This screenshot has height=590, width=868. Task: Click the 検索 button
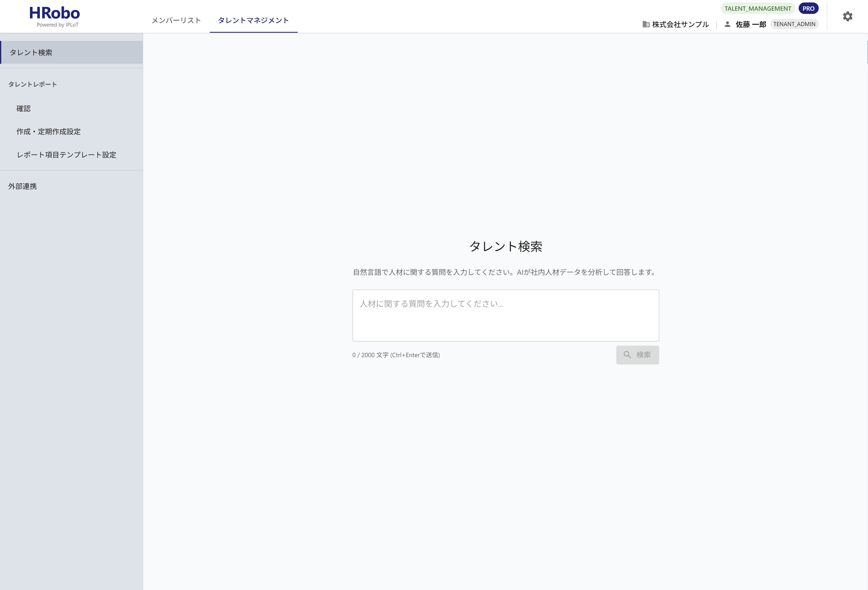point(637,355)
